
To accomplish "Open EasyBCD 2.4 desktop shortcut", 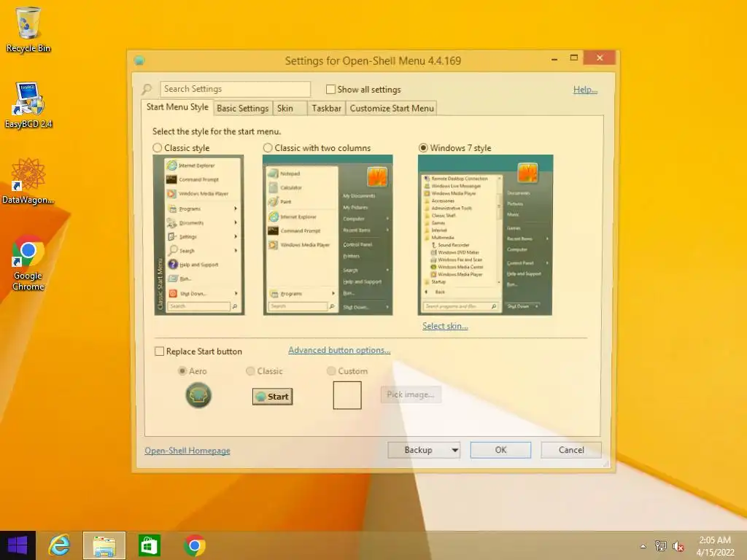I will [28, 105].
